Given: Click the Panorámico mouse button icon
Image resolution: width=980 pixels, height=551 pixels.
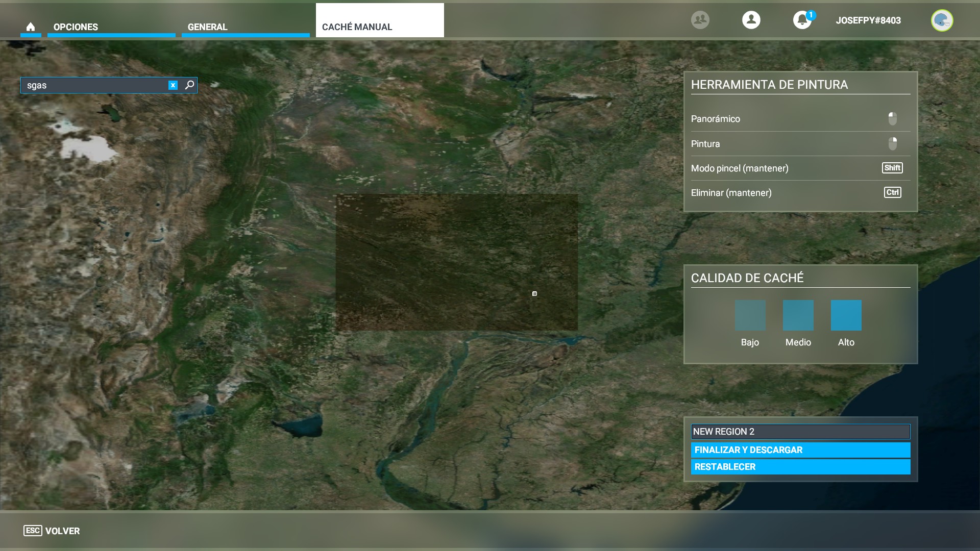Looking at the screenshot, I should 892,119.
